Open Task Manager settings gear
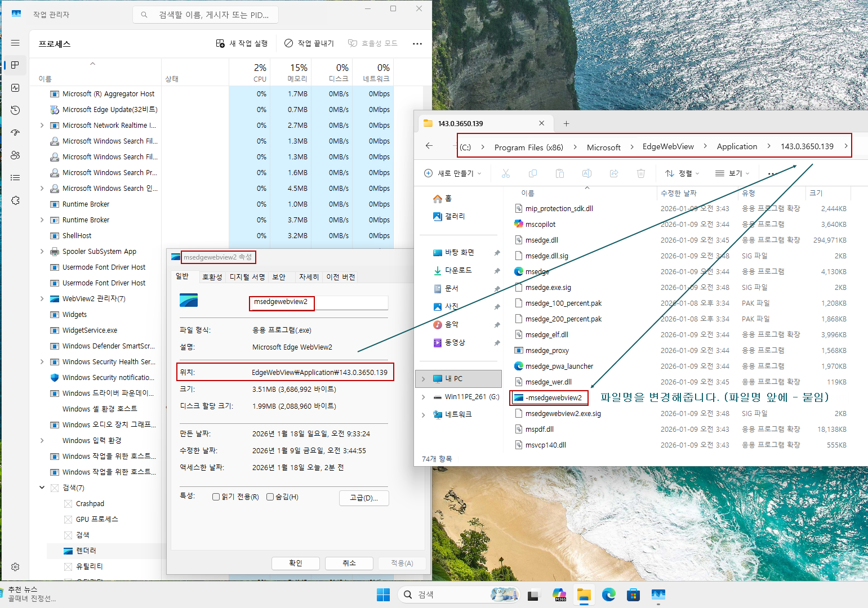 (x=15, y=567)
